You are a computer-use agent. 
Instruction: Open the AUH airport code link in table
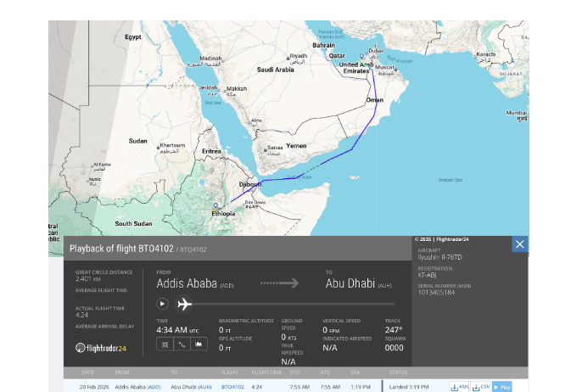(x=204, y=387)
